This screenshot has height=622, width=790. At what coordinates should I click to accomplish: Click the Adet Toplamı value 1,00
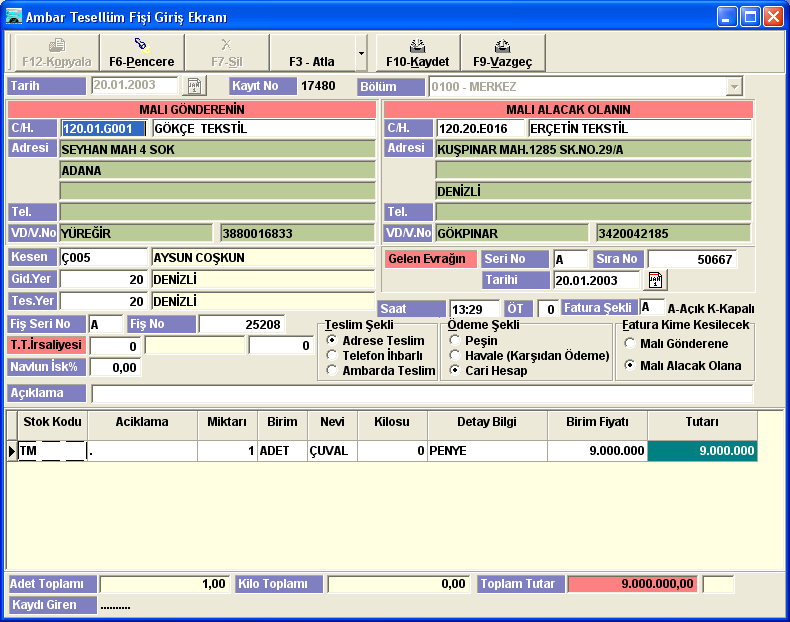coord(165,584)
